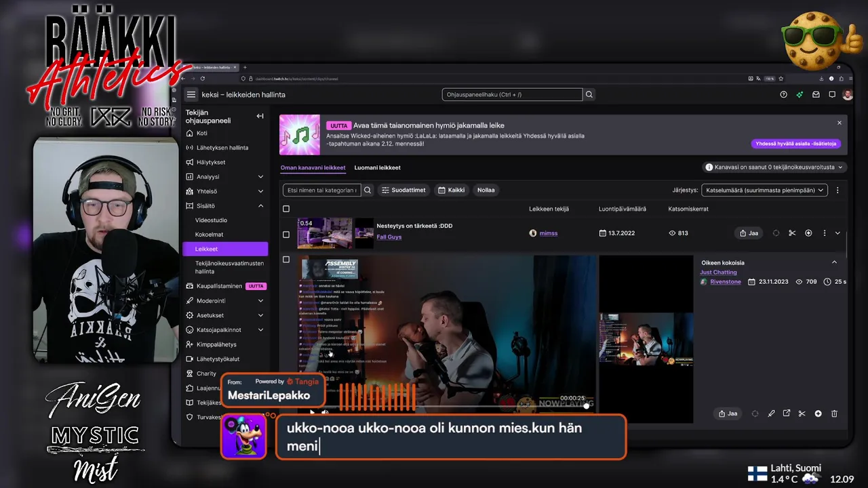Focus the Ohjauspaneelihaku search field

(x=512, y=95)
